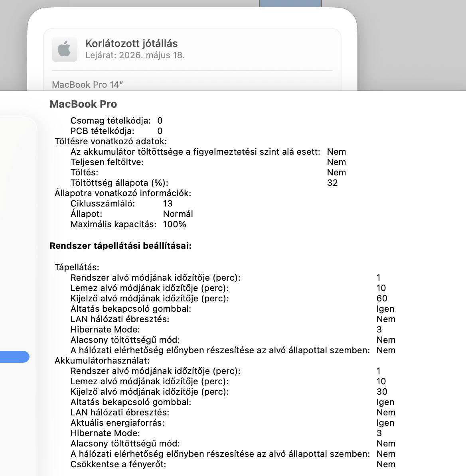Screen dimensions: 466x476
Task: Select the 'MacBook Pro 14″' label
Action: point(87,85)
